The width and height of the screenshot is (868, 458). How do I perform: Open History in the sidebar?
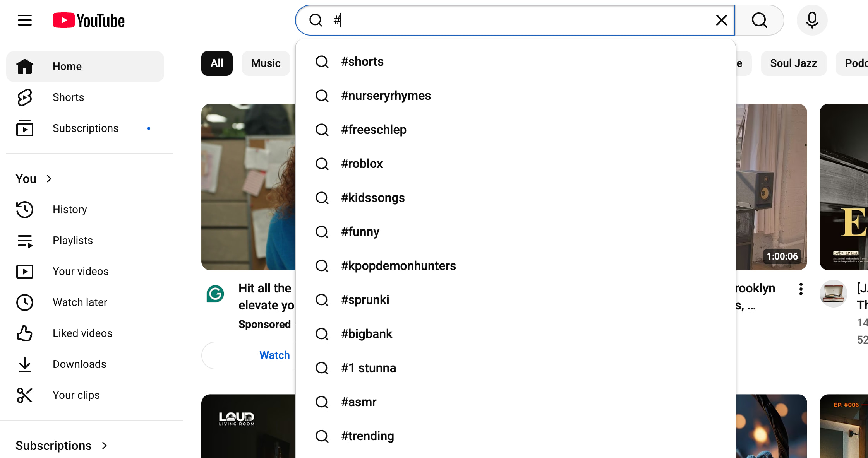pyautogui.click(x=70, y=209)
